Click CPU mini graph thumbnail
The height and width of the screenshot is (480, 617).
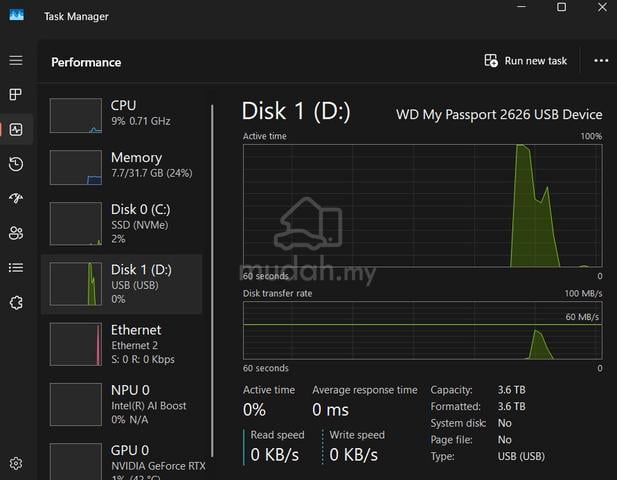pos(76,116)
